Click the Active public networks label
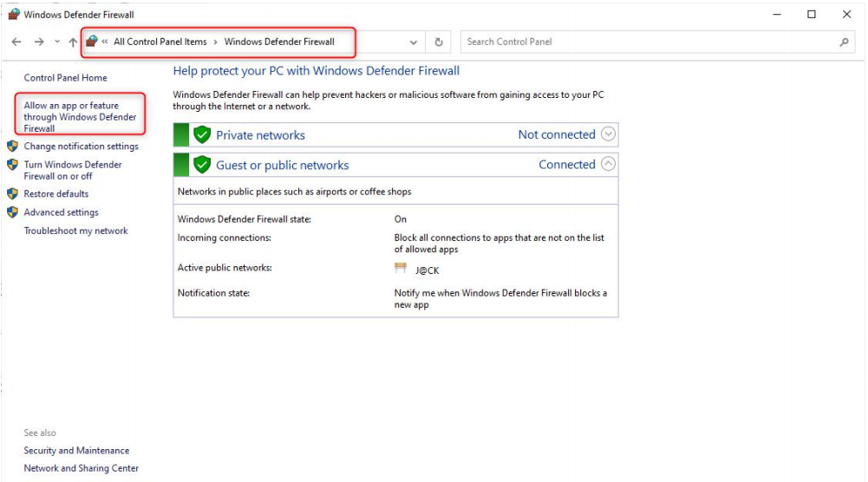868x482 pixels. coord(225,268)
